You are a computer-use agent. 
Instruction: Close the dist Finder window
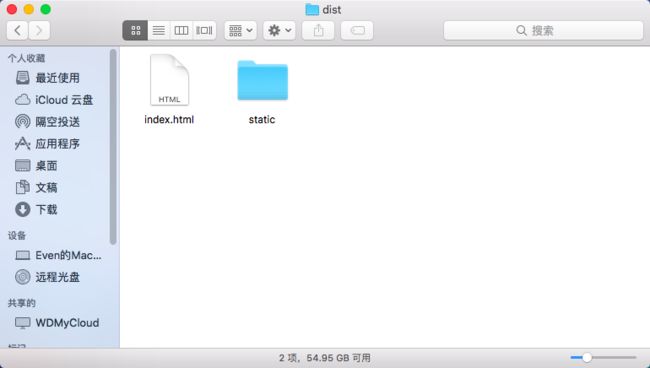coord(12,9)
